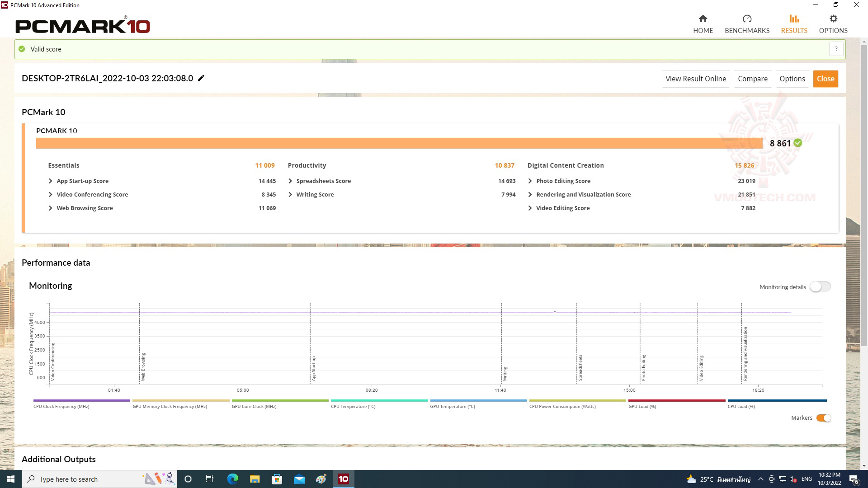Screen dimensions: 868x488
Task: Expand the Video Conferencing Score details
Action: [50, 194]
